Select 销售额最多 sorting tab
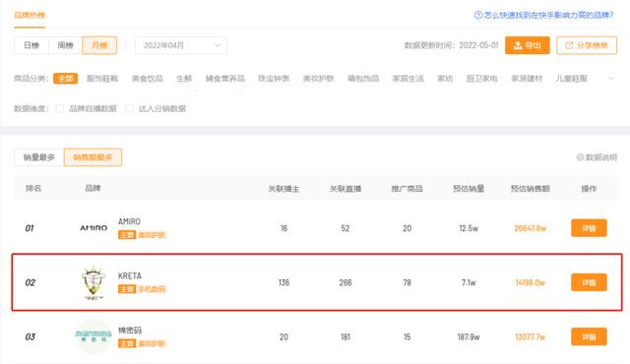 coord(93,157)
